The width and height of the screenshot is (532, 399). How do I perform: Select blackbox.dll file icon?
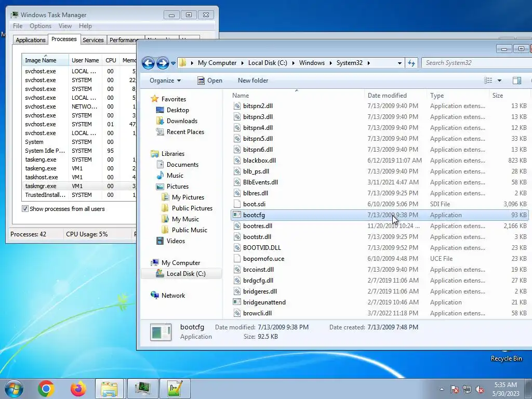pos(237,161)
